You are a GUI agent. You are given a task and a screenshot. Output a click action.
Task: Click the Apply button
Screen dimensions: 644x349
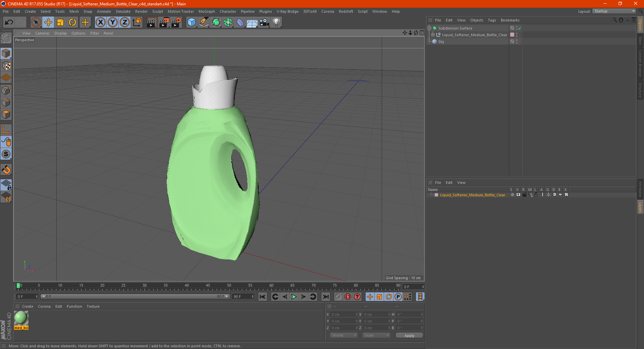(409, 336)
